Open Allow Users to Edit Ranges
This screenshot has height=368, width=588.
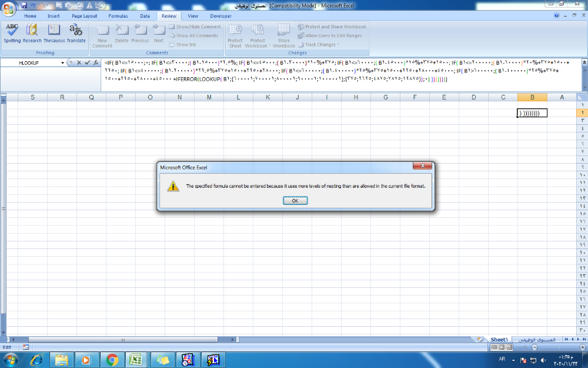(x=330, y=36)
